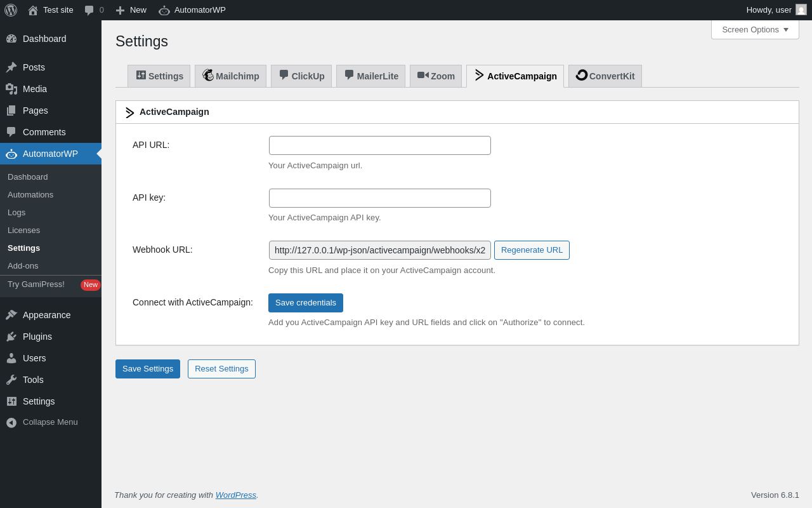Viewport: 812px width, 508px height.
Task: Click the Posts pin icon
Action: click(x=11, y=67)
